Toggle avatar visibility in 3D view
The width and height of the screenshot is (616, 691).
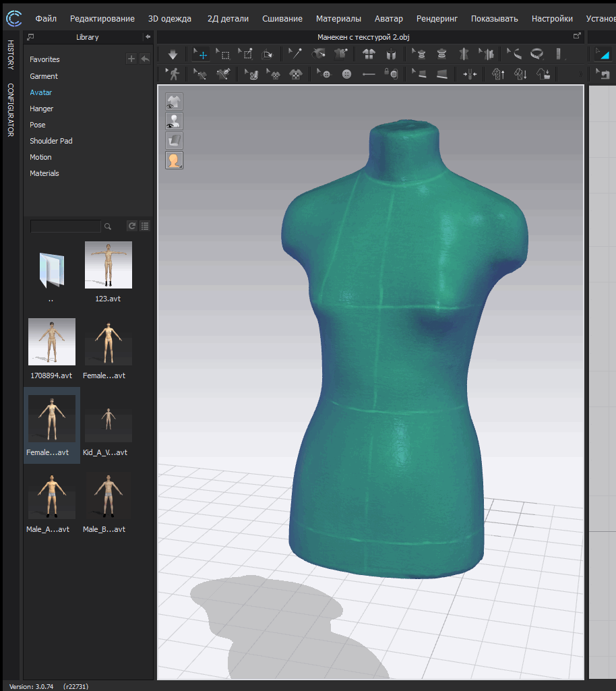click(x=174, y=121)
